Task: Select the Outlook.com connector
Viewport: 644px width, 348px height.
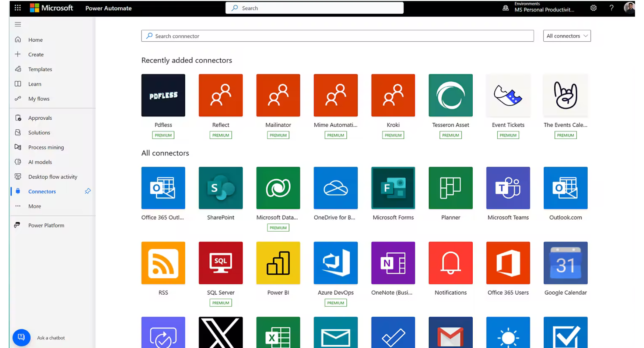Action: [566, 188]
